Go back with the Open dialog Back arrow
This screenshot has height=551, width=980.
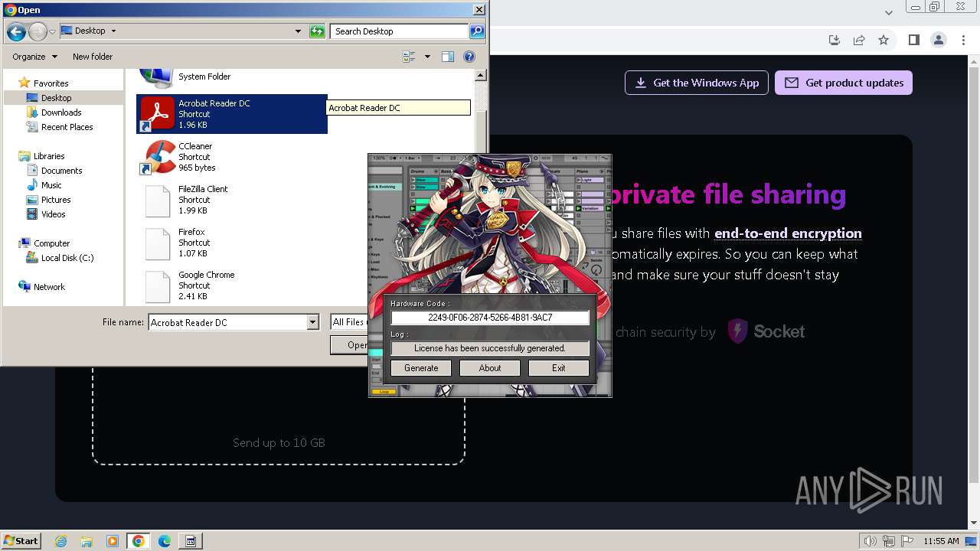click(15, 31)
